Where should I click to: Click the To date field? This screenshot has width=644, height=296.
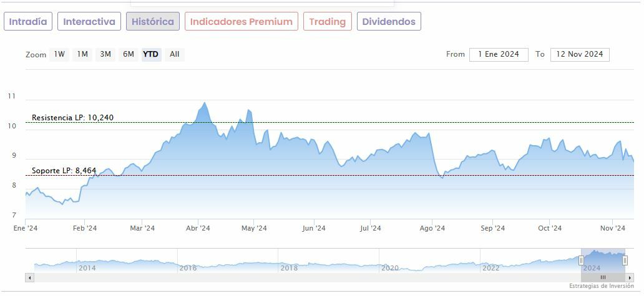point(580,54)
